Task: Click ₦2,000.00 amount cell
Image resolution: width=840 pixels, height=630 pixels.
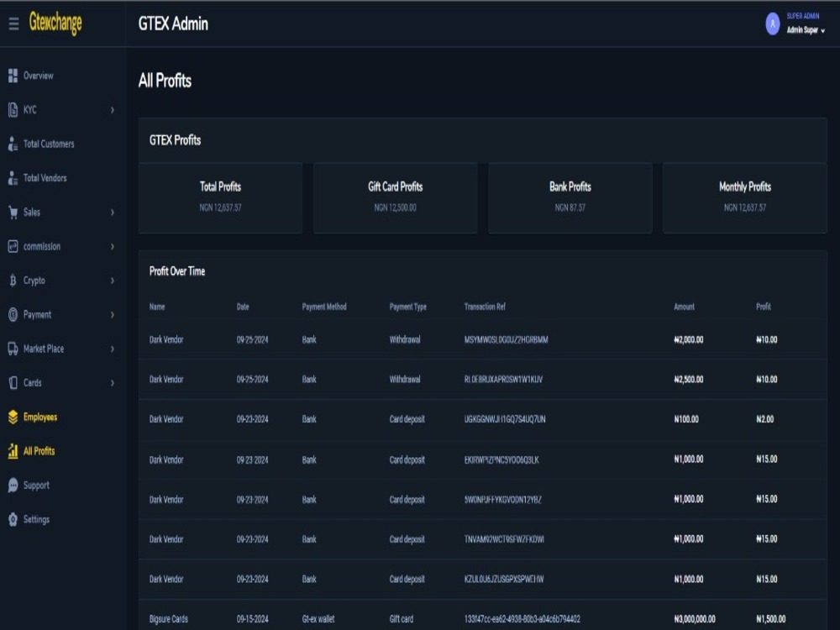Action: coord(689,339)
